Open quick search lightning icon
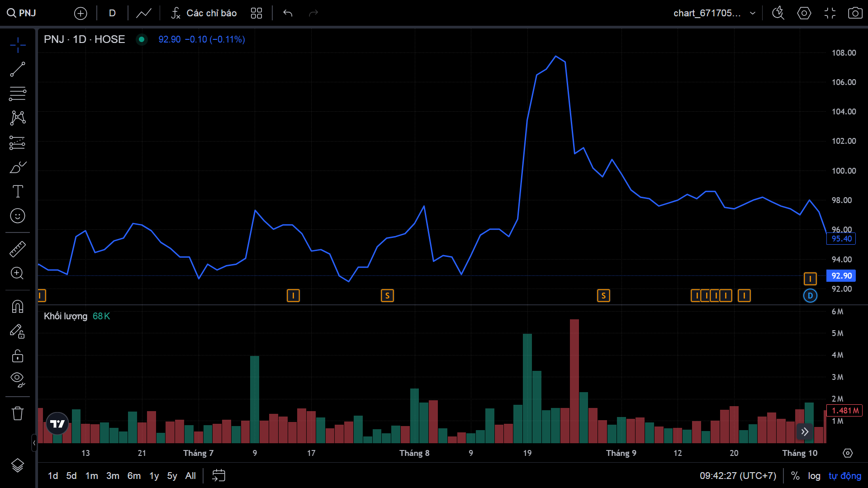 click(778, 13)
